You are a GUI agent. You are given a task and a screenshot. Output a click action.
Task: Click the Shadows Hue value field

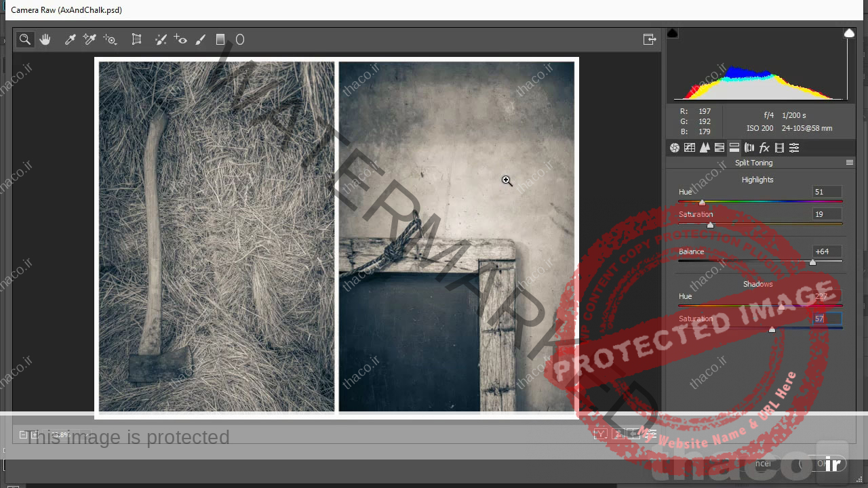(x=827, y=296)
